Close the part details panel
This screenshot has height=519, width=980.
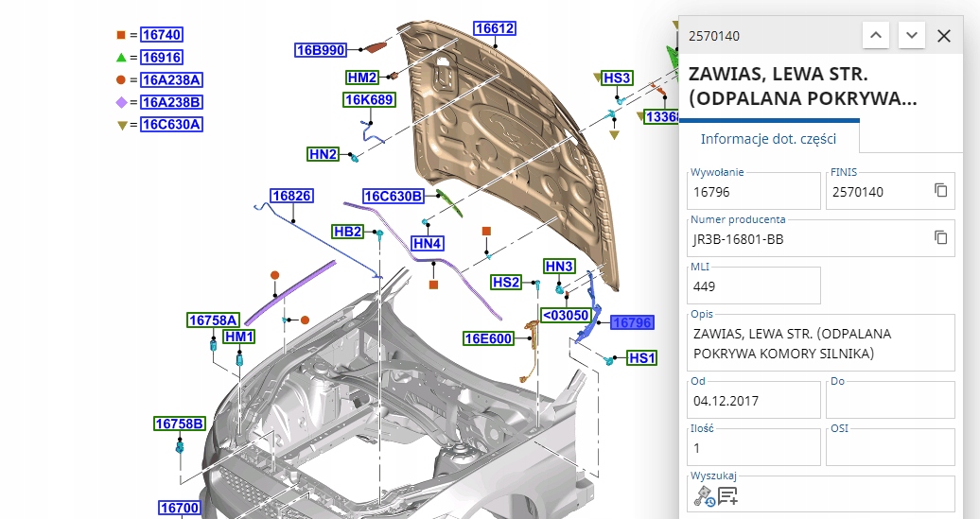pyautogui.click(x=944, y=36)
